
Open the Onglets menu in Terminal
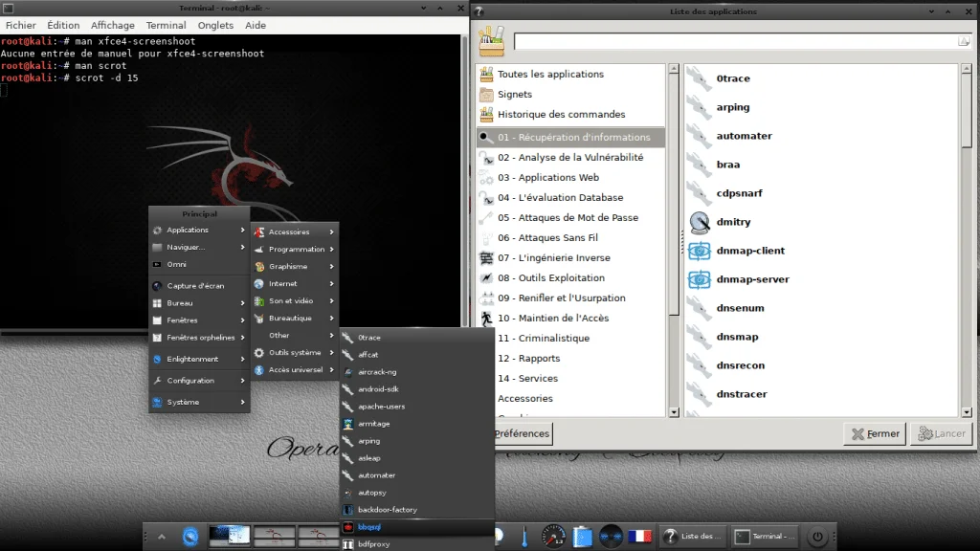[x=215, y=26]
